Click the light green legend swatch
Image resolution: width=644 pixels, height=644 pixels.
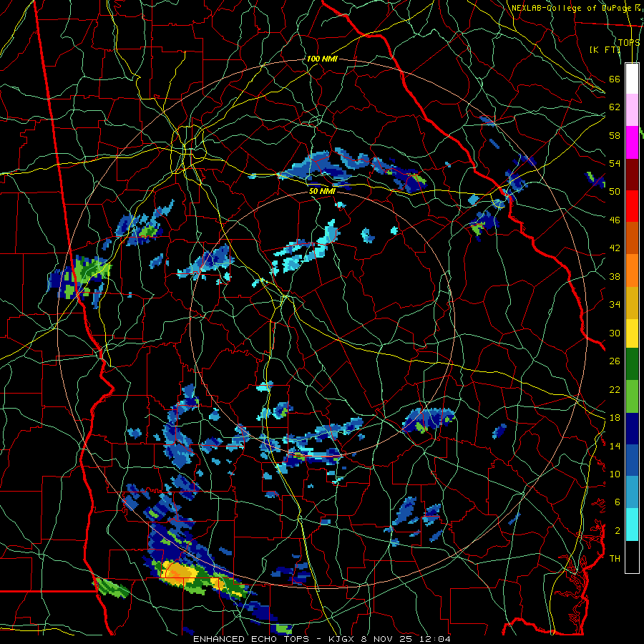coord(632,396)
